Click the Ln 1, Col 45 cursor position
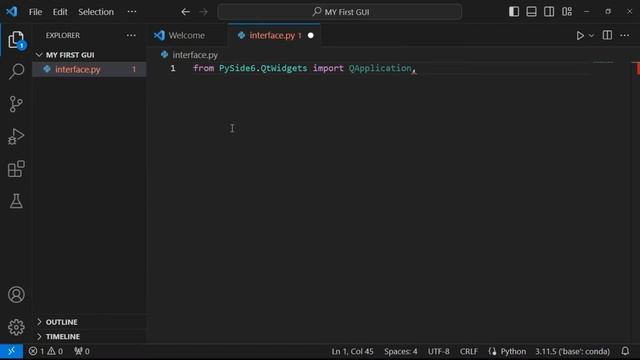 352,351
